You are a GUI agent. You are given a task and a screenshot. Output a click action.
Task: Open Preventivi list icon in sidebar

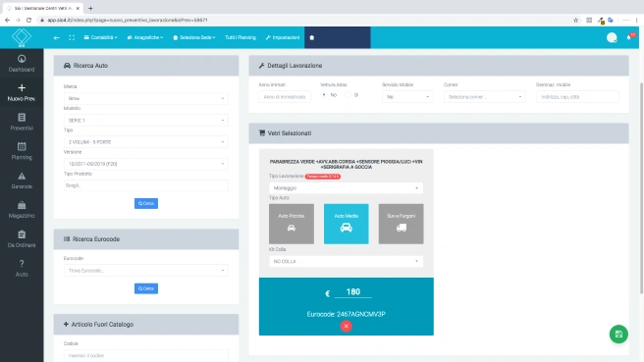(x=22, y=118)
